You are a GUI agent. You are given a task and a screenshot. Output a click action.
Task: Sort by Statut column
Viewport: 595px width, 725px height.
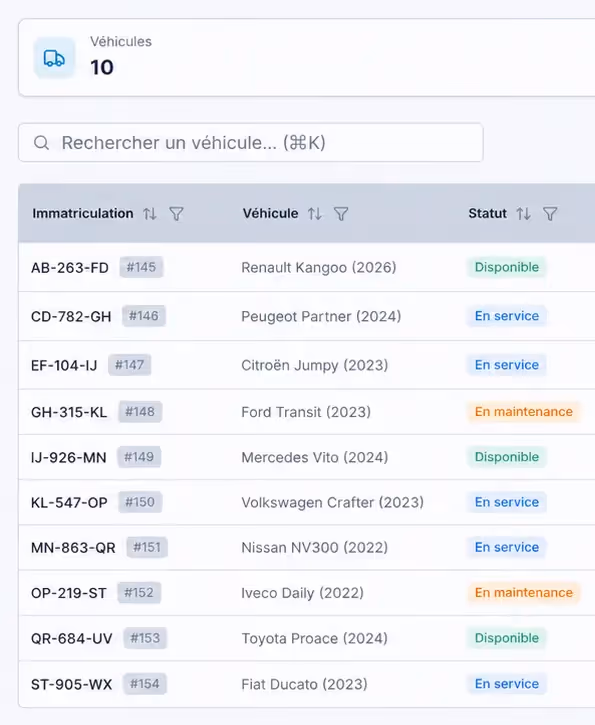523,214
